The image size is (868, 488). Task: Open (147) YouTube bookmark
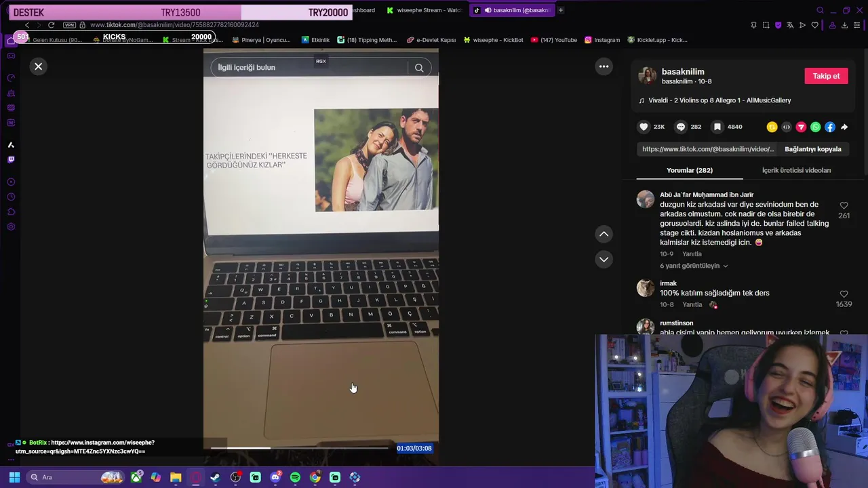coord(554,40)
